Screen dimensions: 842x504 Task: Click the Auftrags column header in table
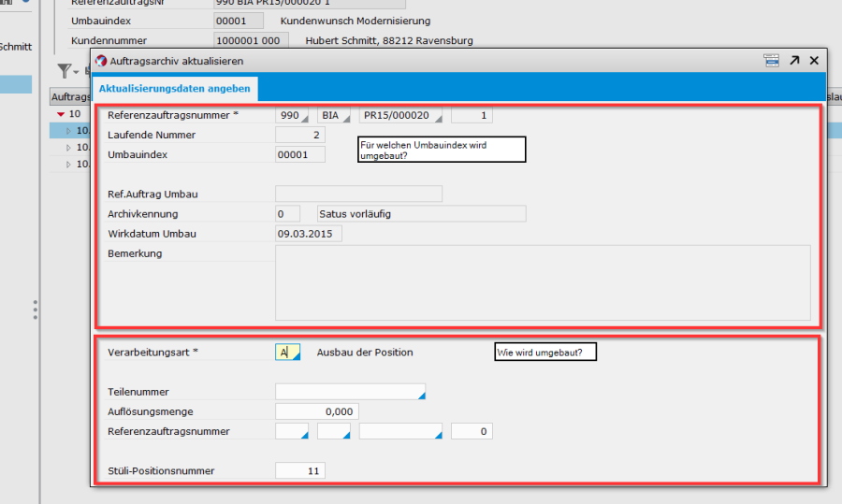[70, 96]
